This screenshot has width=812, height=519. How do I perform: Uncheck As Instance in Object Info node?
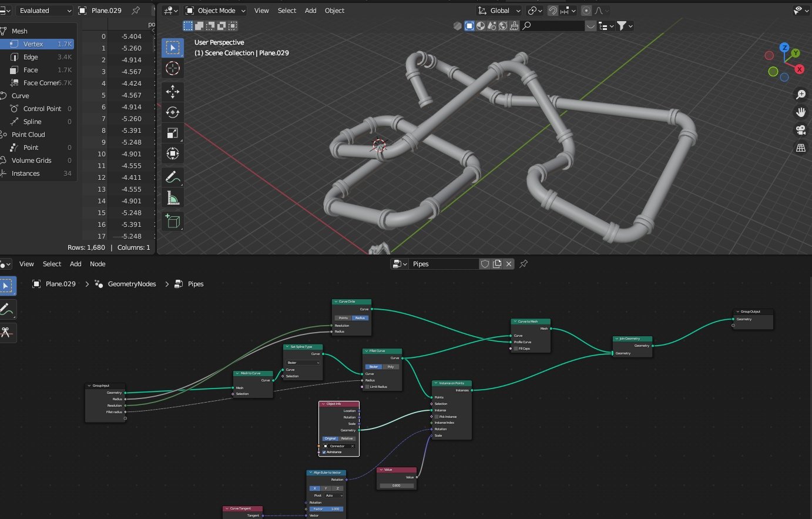324,452
